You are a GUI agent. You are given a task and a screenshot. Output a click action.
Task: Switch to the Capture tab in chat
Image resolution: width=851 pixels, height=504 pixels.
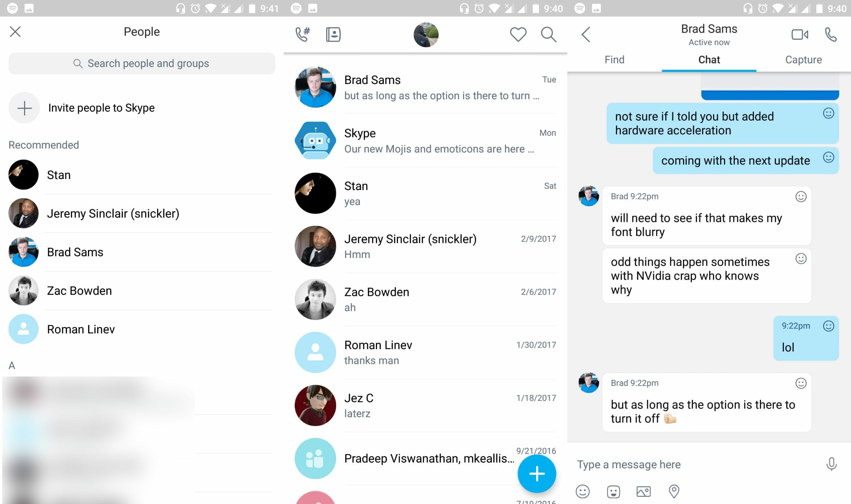803,60
